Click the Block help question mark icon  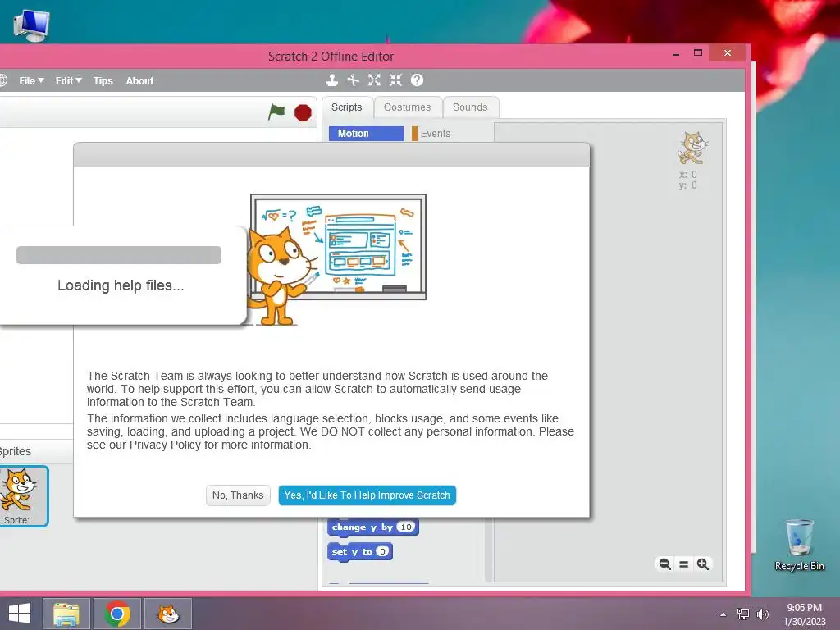(x=417, y=80)
